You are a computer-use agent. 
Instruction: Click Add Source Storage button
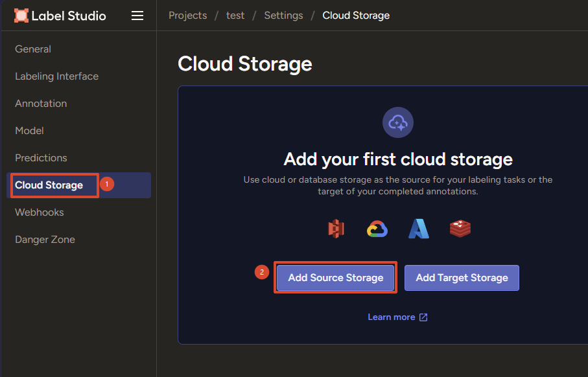coord(336,278)
